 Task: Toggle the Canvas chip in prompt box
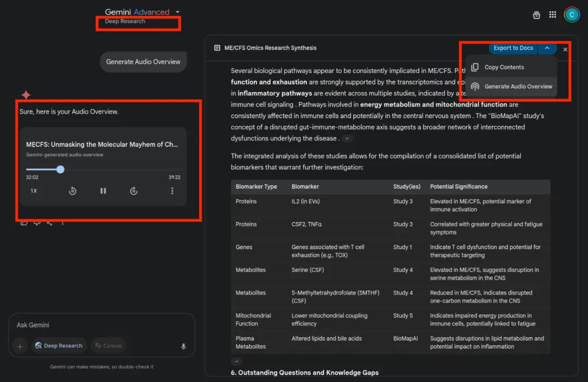[108, 346]
